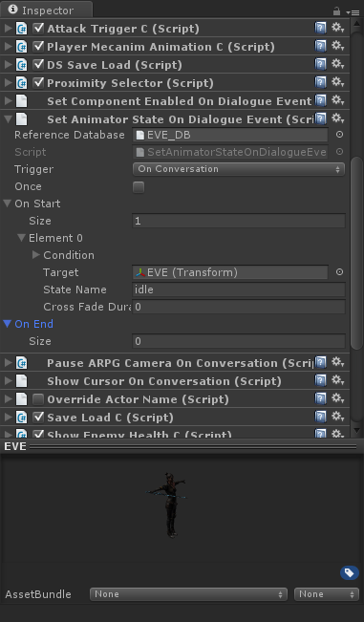Click the State Name idle input field
The width and height of the screenshot is (364, 622).
click(x=239, y=290)
